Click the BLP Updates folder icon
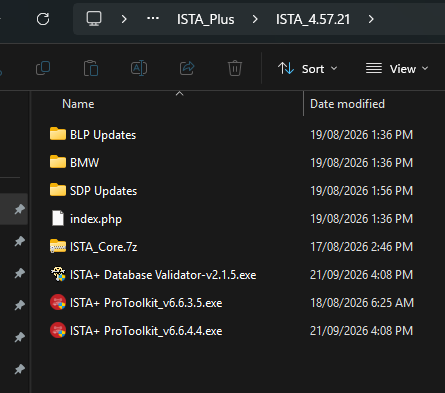This screenshot has height=393, width=445. (x=58, y=134)
